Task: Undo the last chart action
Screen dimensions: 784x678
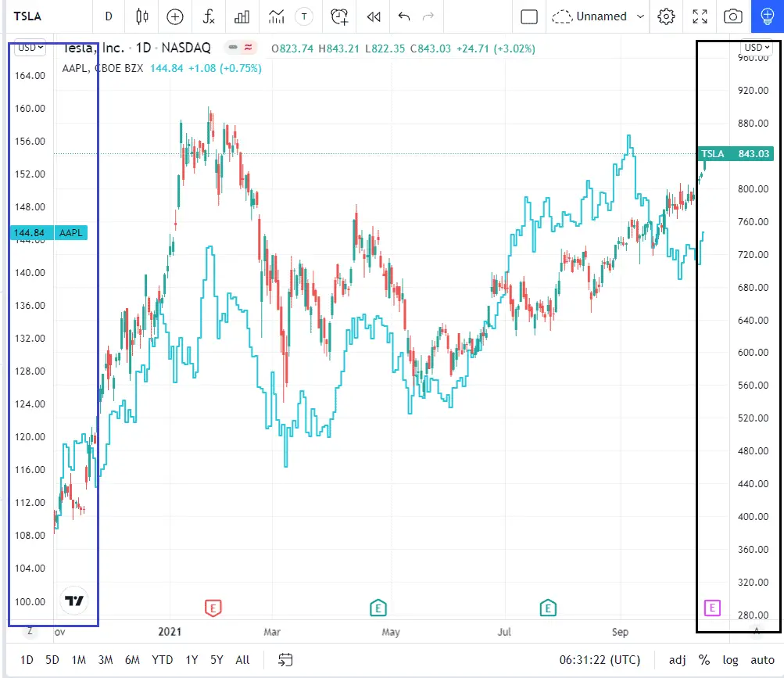Action: (404, 16)
